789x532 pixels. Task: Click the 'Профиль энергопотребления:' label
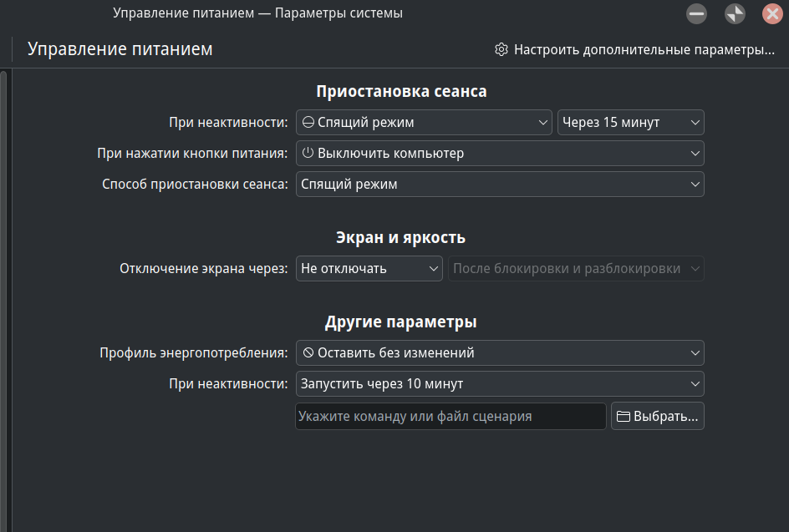pyautogui.click(x=194, y=353)
